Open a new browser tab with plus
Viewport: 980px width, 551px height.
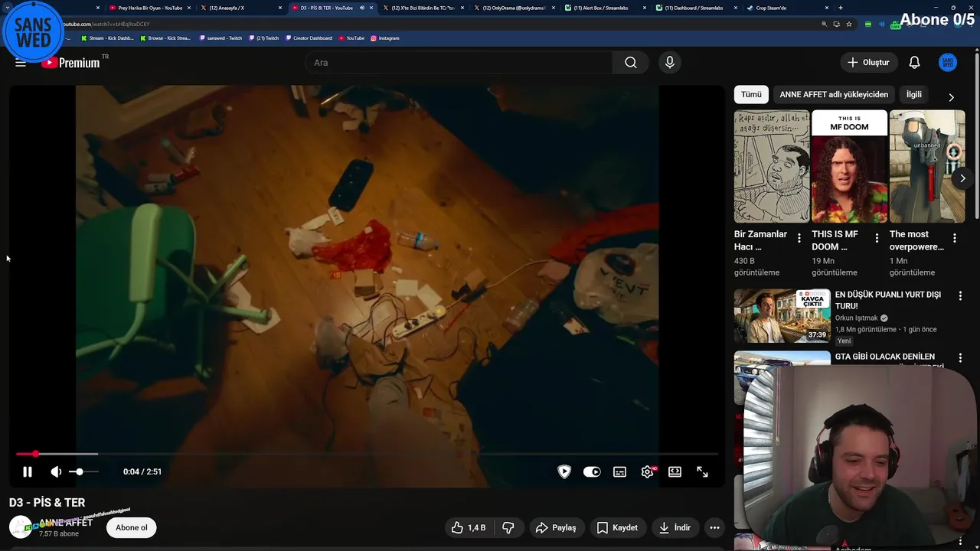pyautogui.click(x=841, y=8)
